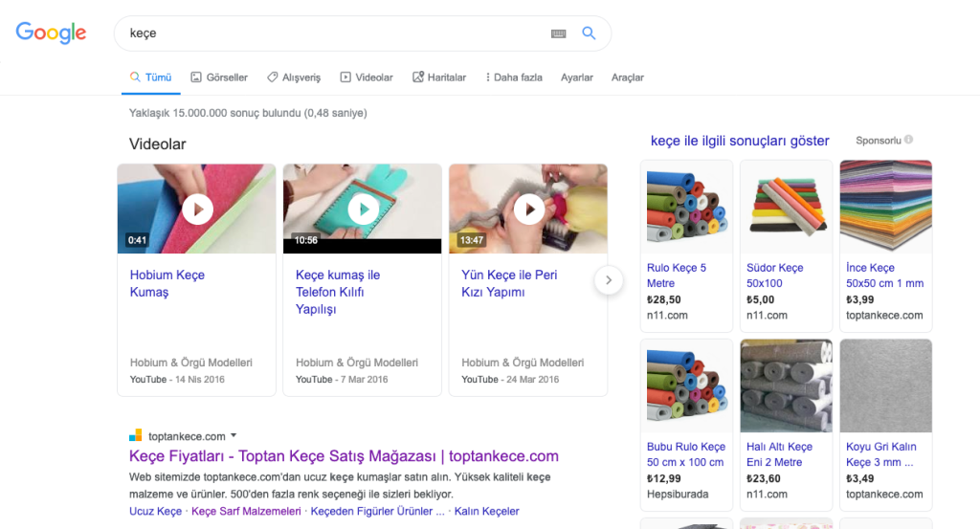Play the Hobium Keçe Kumaş video
This screenshot has height=529, width=980.
(197, 209)
